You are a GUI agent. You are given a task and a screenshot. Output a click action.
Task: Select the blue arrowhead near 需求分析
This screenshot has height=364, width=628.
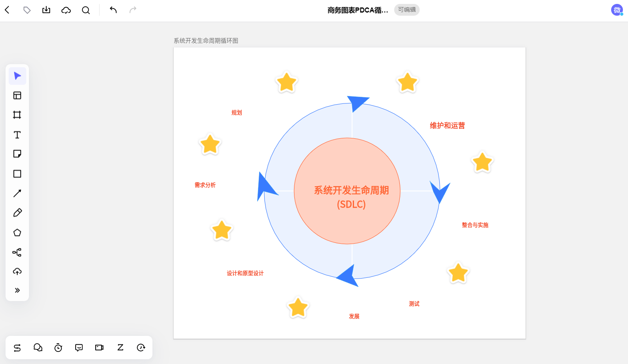266,187
